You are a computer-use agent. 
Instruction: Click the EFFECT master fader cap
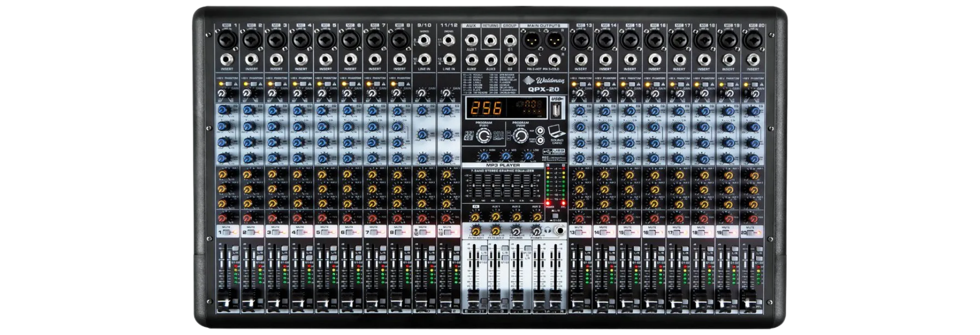coord(473,300)
